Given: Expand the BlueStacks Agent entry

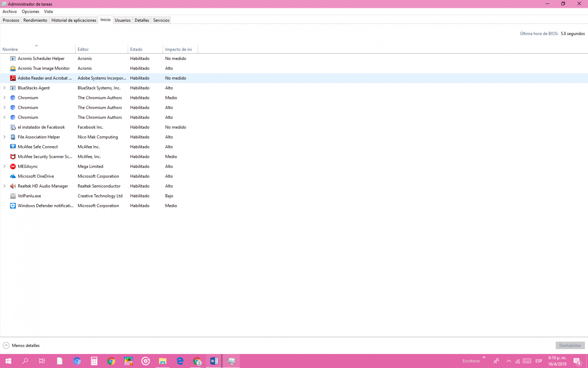Looking at the screenshot, I should 4,88.
